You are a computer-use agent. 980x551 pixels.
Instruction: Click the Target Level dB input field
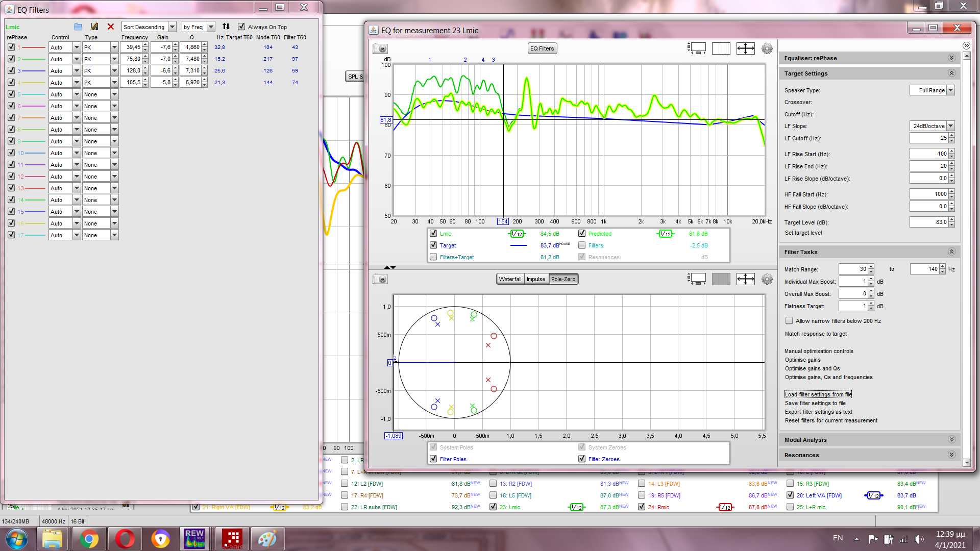coord(928,222)
